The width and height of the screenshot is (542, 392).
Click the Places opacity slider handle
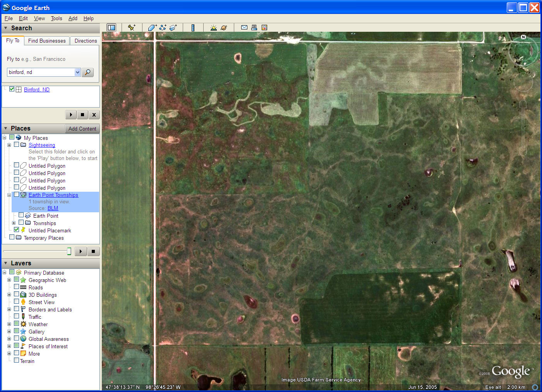(x=69, y=251)
